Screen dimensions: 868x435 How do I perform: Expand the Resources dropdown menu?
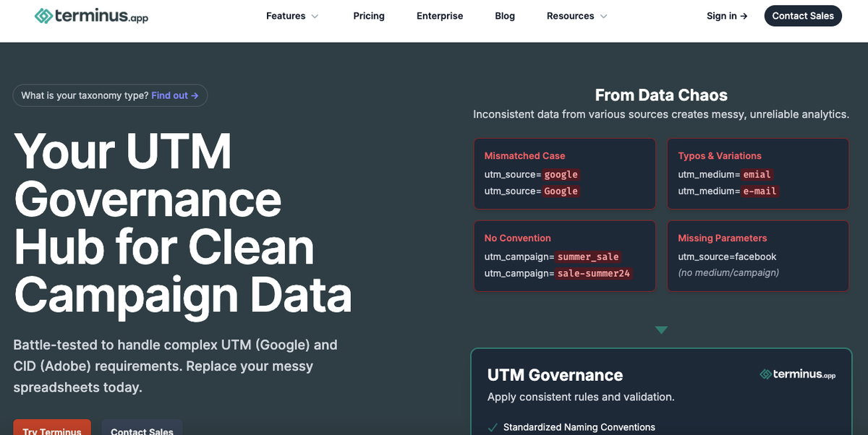pos(576,16)
